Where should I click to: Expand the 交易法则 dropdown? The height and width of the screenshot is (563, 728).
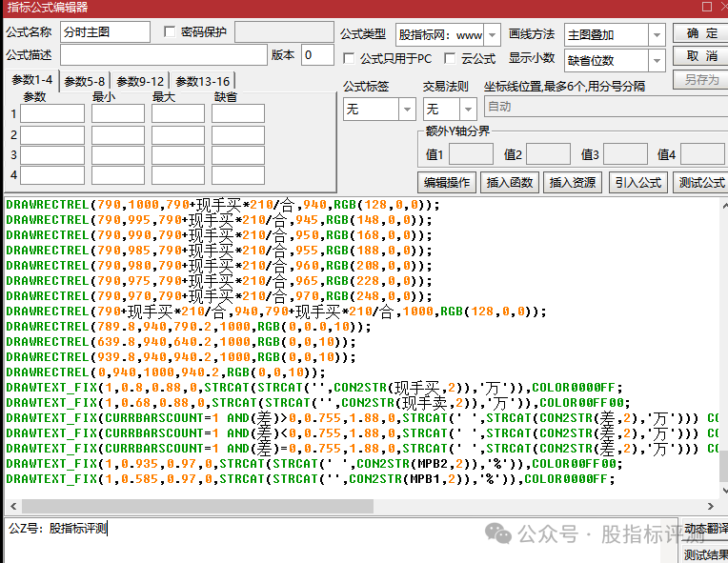pos(468,109)
